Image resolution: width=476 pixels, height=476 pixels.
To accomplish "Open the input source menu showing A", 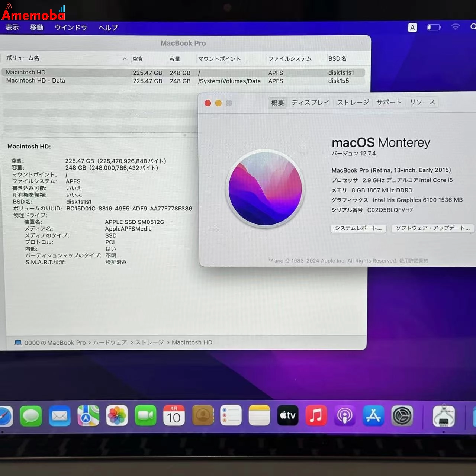I will coord(412,27).
